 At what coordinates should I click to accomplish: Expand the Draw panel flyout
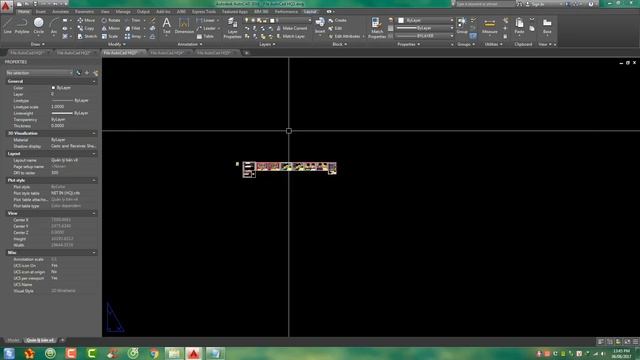[38, 44]
